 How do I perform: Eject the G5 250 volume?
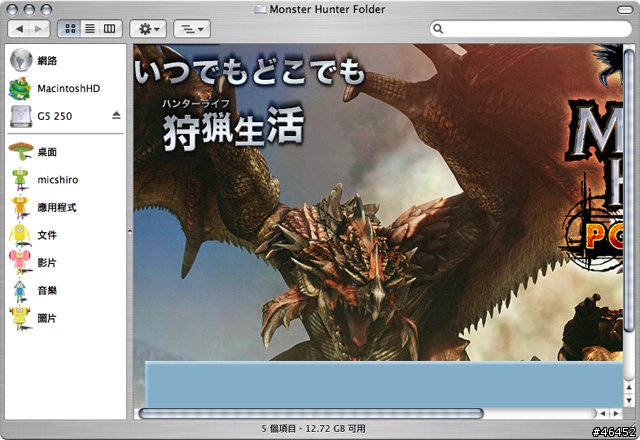click(116, 116)
